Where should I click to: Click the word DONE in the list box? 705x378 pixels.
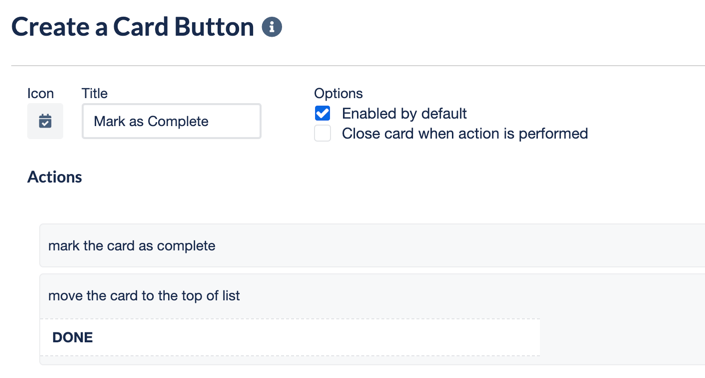tap(72, 338)
